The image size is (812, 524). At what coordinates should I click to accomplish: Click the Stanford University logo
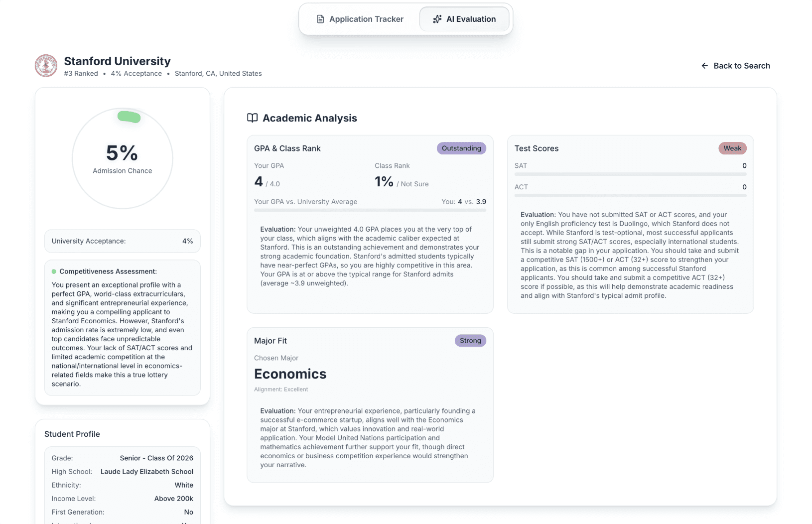(x=46, y=66)
